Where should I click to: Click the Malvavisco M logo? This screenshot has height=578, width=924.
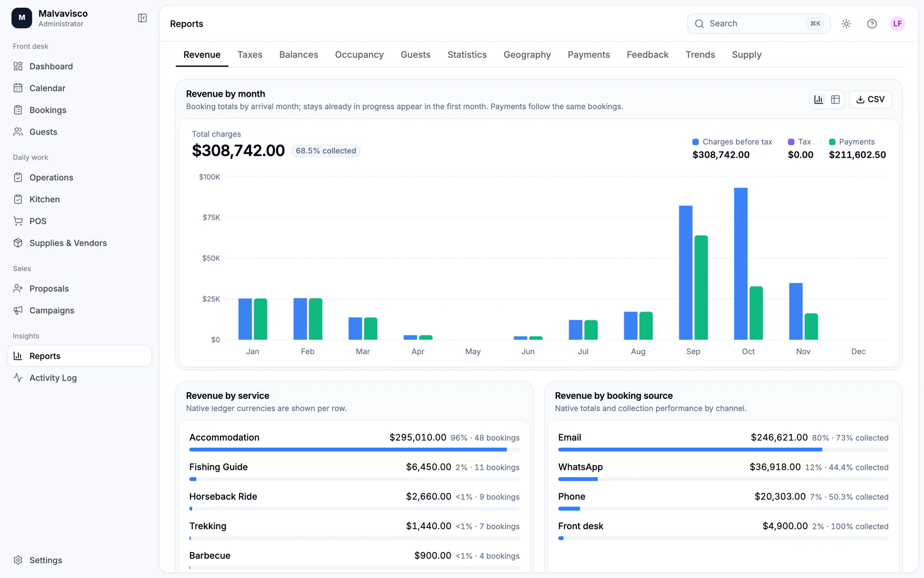point(22,18)
